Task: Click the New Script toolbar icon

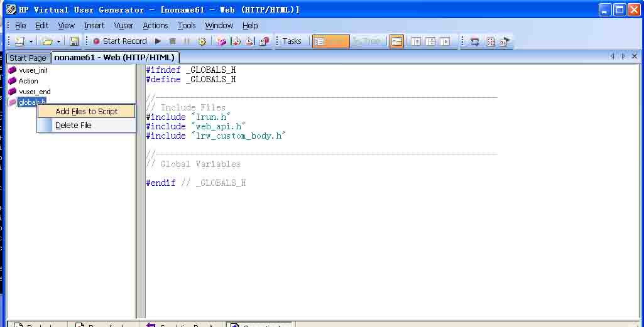Action: pyautogui.click(x=20, y=41)
